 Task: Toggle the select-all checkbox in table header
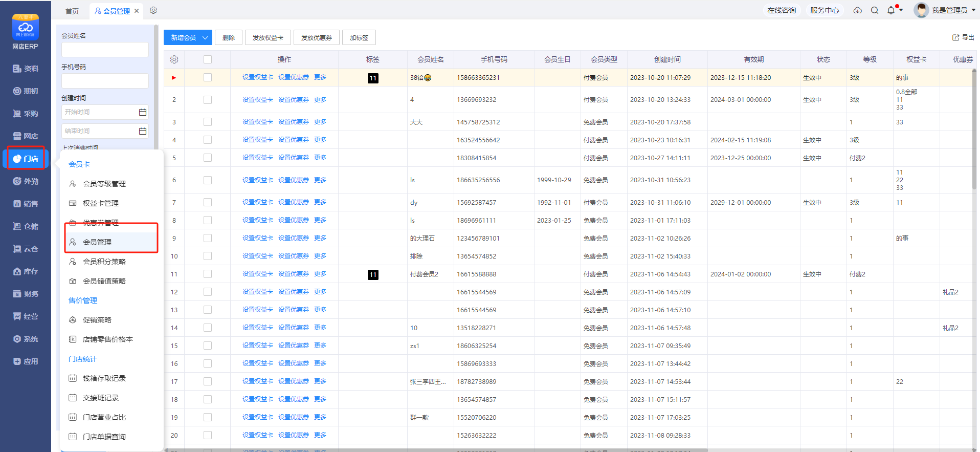[x=208, y=59]
